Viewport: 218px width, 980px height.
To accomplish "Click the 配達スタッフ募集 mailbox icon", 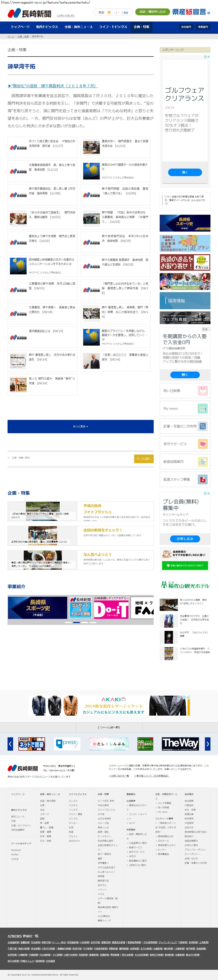I will tap(202, 479).
